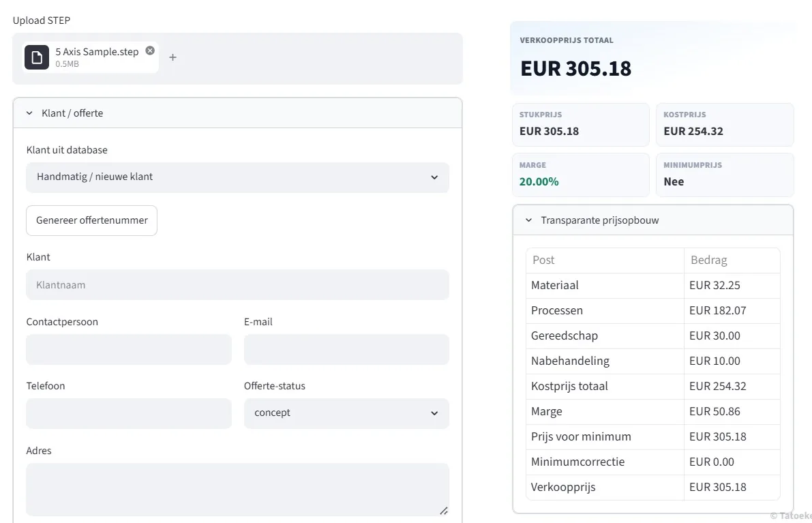Image resolution: width=812 pixels, height=523 pixels.
Task: Focus the Klantnaam input field
Action: [238, 285]
